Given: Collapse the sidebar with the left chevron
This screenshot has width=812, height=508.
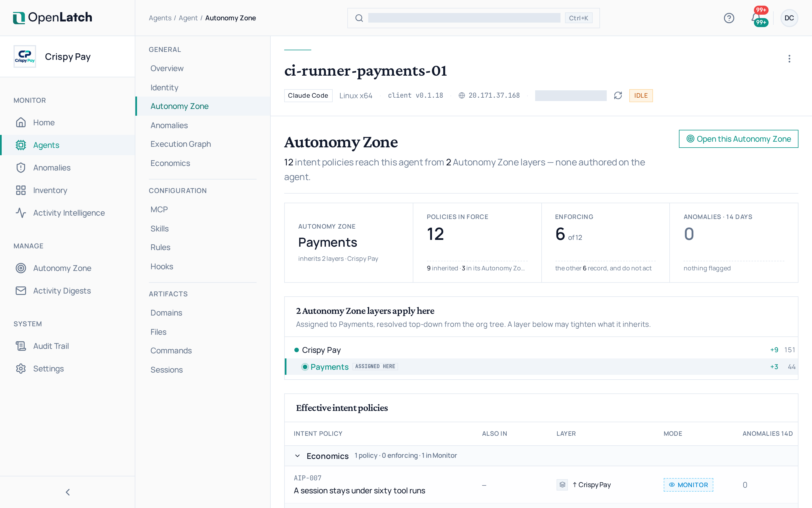Looking at the screenshot, I should 67,492.
